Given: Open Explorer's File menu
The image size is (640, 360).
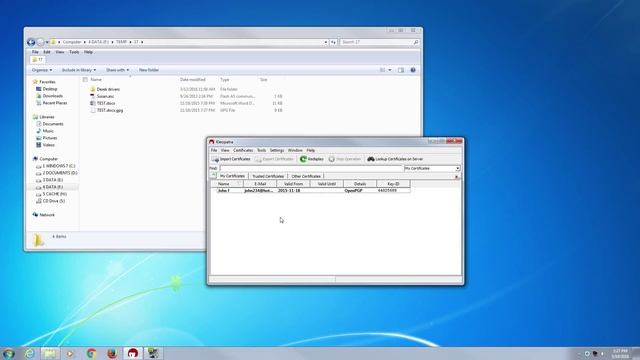Looking at the screenshot, I should [35, 52].
